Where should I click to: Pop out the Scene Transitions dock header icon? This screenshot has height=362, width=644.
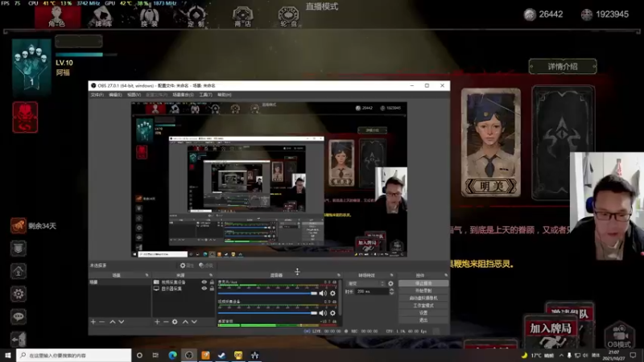tap(391, 275)
